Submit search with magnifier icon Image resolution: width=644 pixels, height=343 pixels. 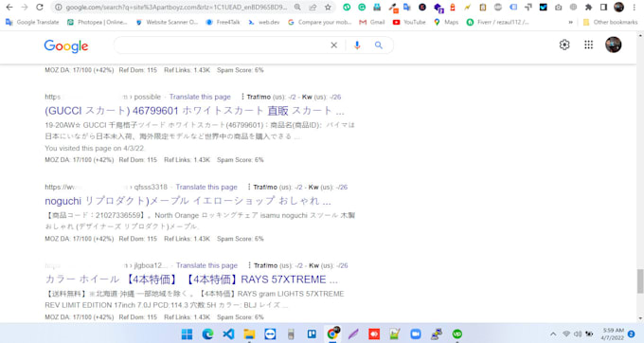[x=379, y=45]
